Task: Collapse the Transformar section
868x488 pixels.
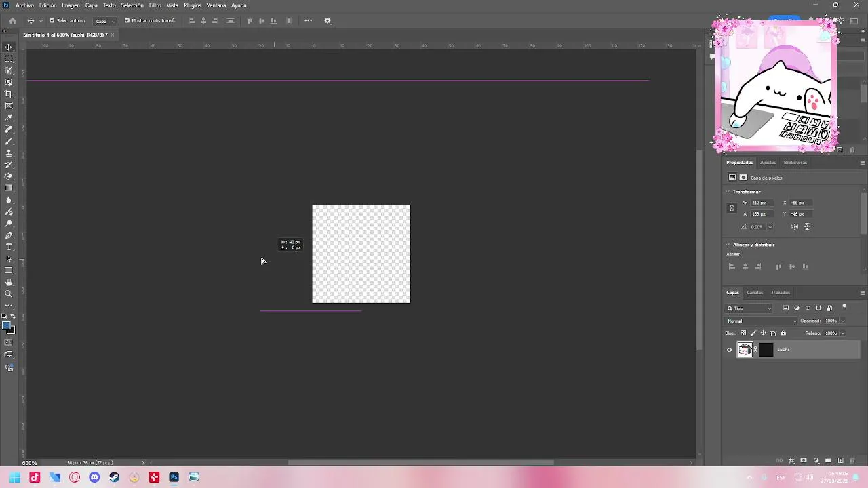Action: (x=728, y=192)
